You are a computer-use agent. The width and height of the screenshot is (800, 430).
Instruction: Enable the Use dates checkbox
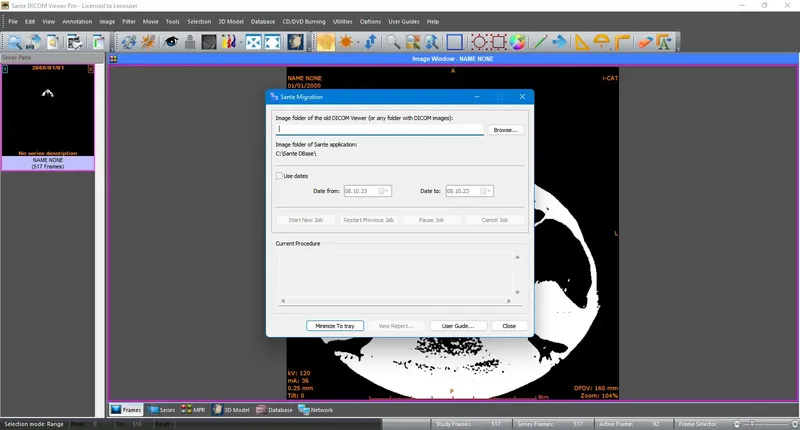tap(279, 176)
